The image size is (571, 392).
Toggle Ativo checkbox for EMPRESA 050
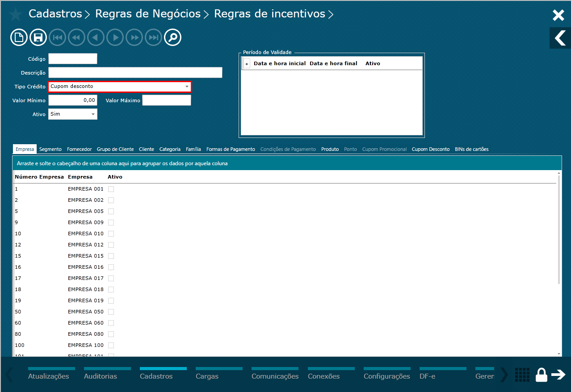tap(111, 312)
